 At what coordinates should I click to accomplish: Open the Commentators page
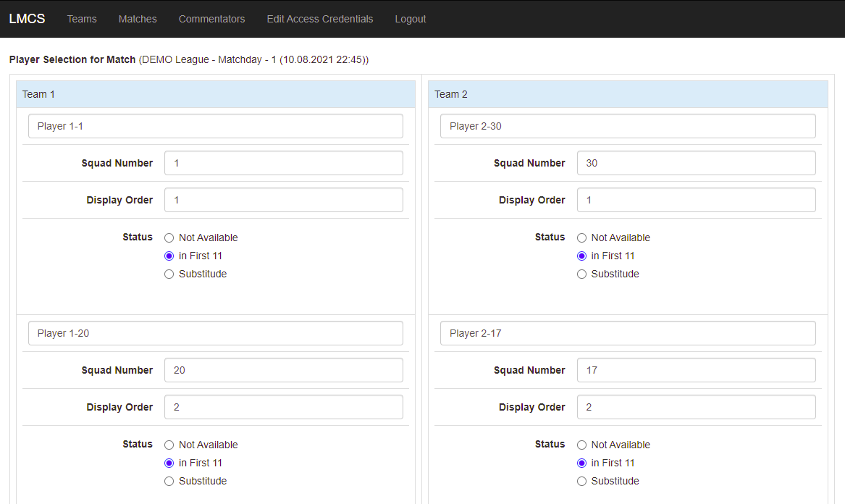pyautogui.click(x=211, y=19)
